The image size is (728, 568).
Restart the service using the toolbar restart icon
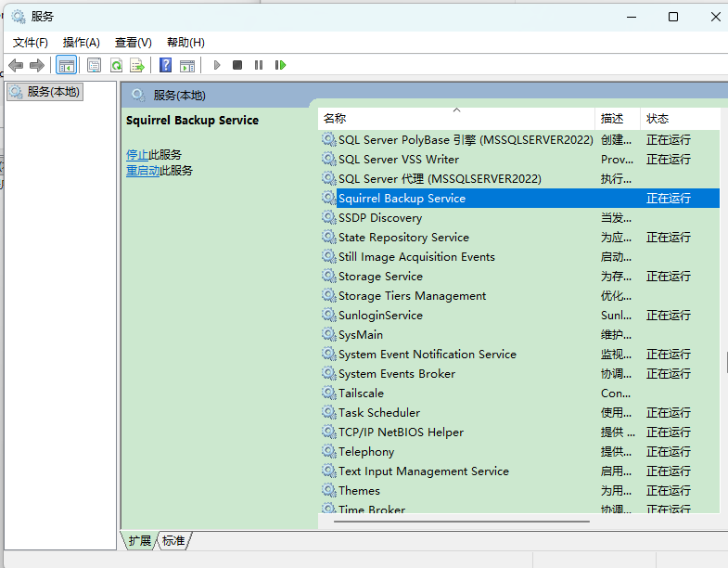[x=280, y=65]
